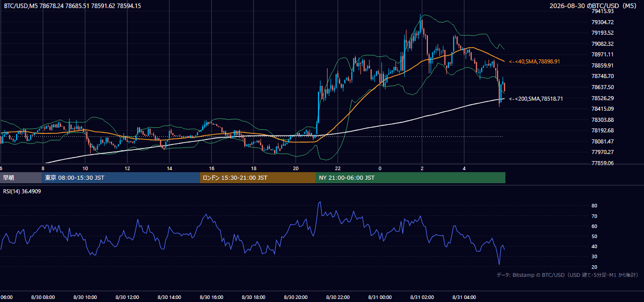Click hour tick 22 on the price chart
The width and height of the screenshot is (644, 302).
point(338,169)
